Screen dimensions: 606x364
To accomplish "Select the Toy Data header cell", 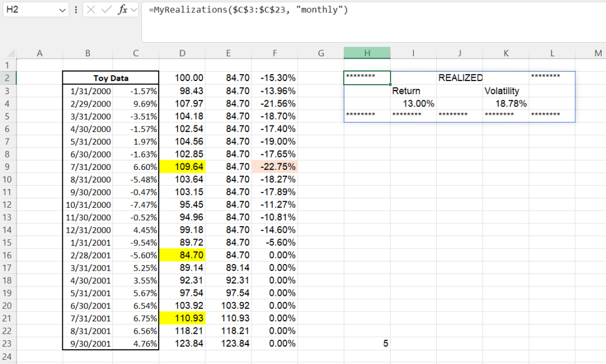I will (x=111, y=78).
